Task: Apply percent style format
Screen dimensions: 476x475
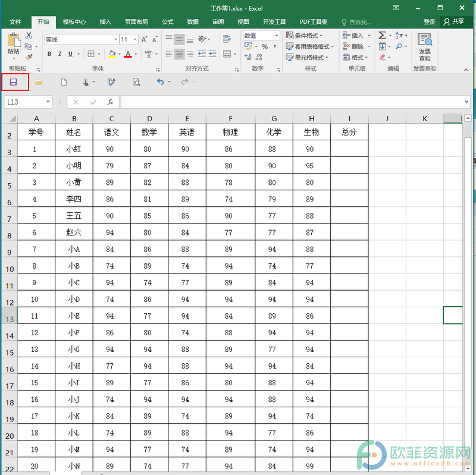Action: click(x=265, y=46)
